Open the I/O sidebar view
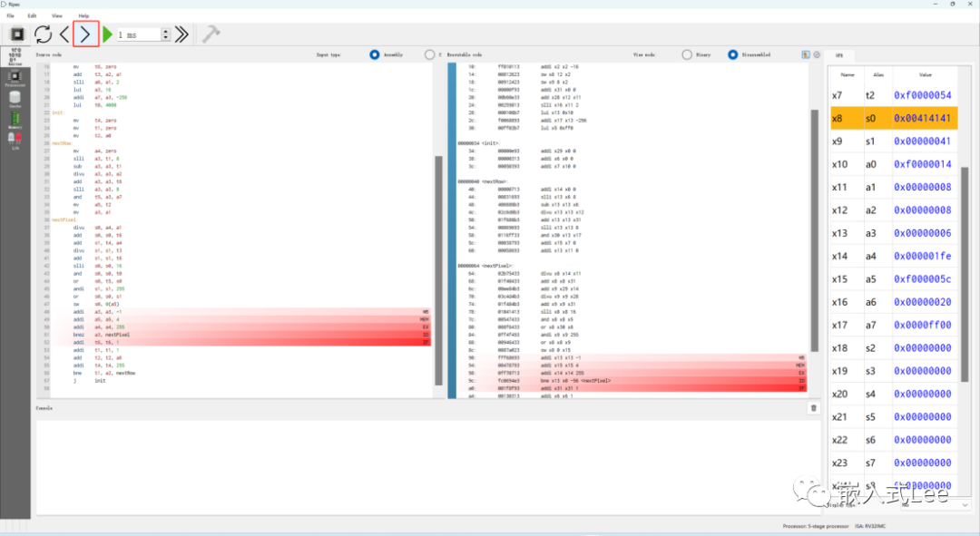Screen dimensions: 980x536 click(x=15, y=141)
